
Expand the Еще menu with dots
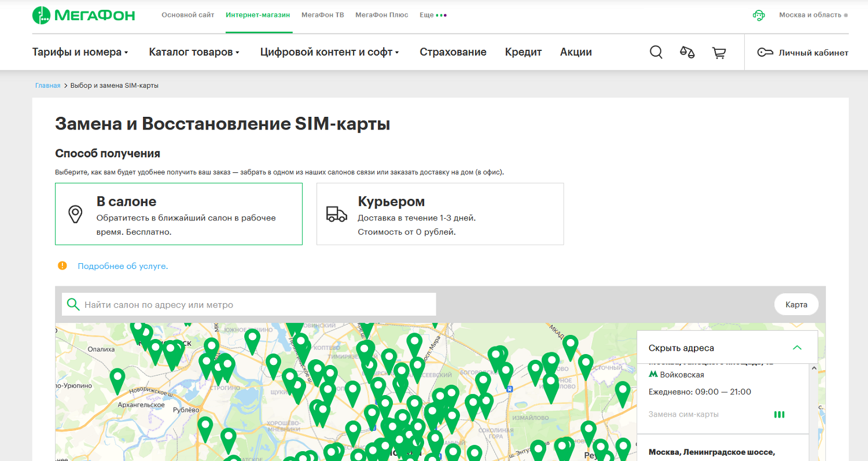[433, 15]
